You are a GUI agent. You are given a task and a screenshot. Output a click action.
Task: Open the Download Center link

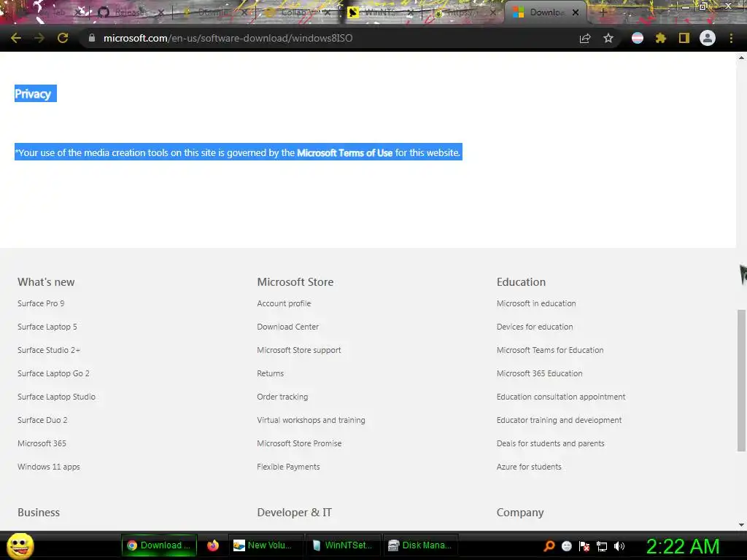287,327
